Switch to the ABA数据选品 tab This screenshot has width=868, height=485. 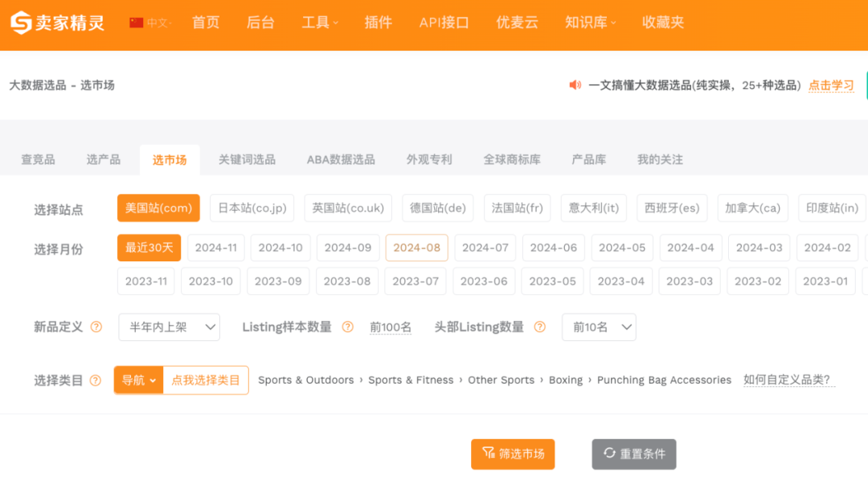(x=341, y=159)
